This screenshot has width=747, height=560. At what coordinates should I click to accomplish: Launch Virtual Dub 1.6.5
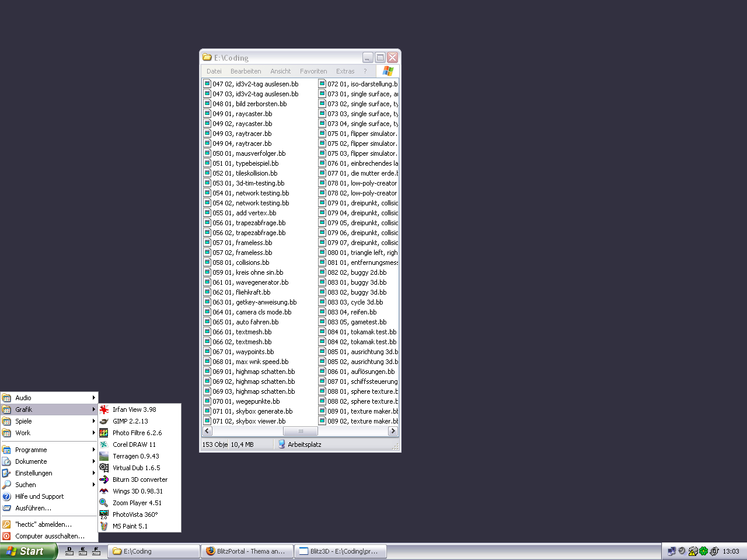tap(136, 468)
